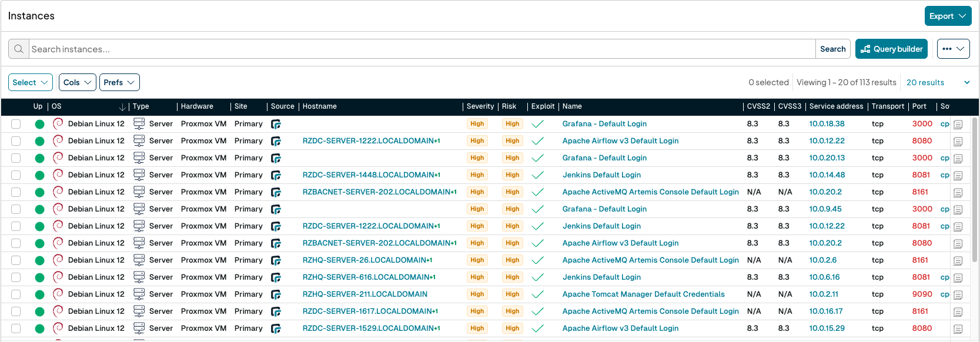Open the Prefs menu
Screen dimensions: 980x342
119,83
